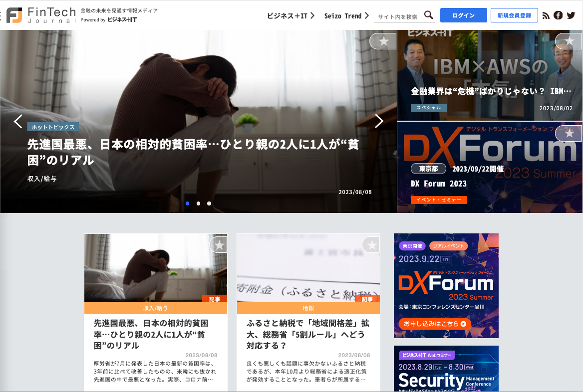Screen dimensions: 583x392
Task: Toggle the star on the 貧困 article card
Action: (219, 245)
